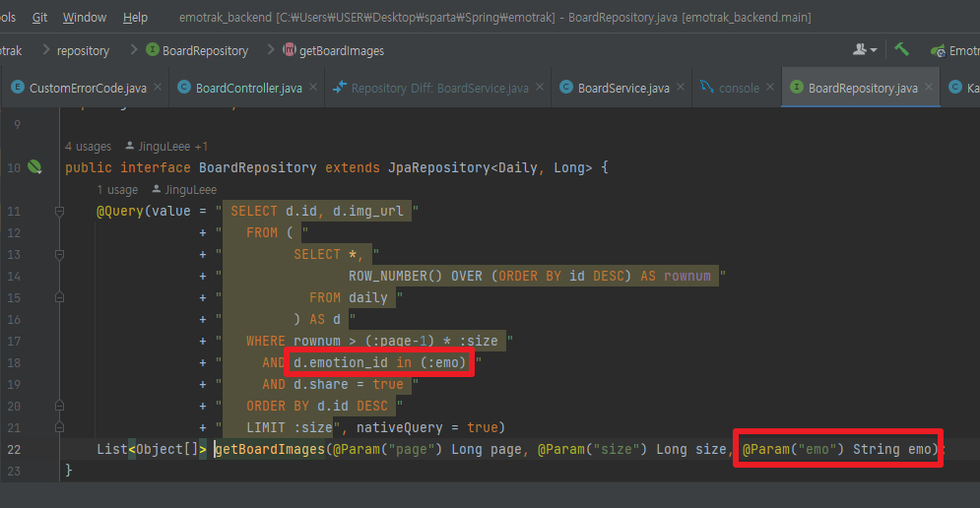The image size is (980, 508).
Task: Click the Build project hammer icon
Action: click(x=901, y=49)
